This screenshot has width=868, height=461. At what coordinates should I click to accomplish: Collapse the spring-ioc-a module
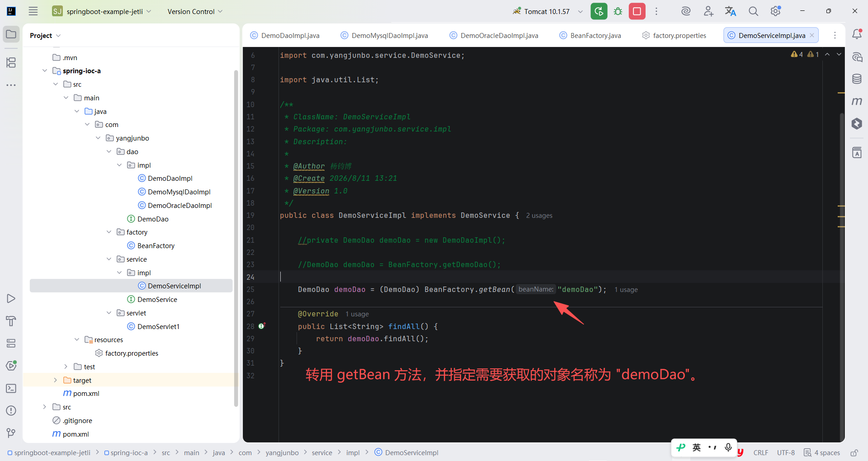coord(44,71)
